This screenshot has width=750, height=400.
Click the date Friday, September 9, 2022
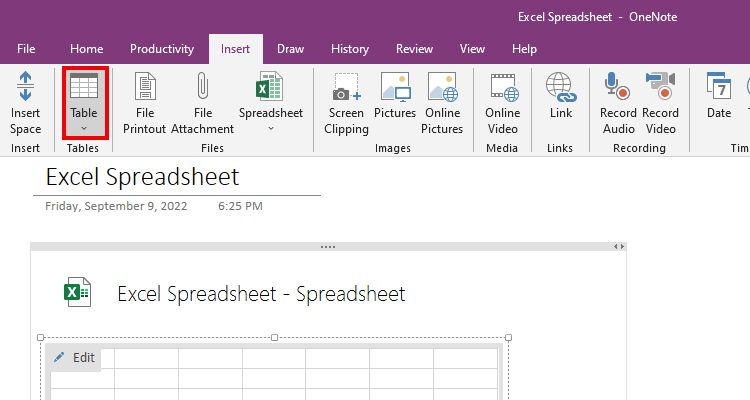pyautogui.click(x=116, y=206)
